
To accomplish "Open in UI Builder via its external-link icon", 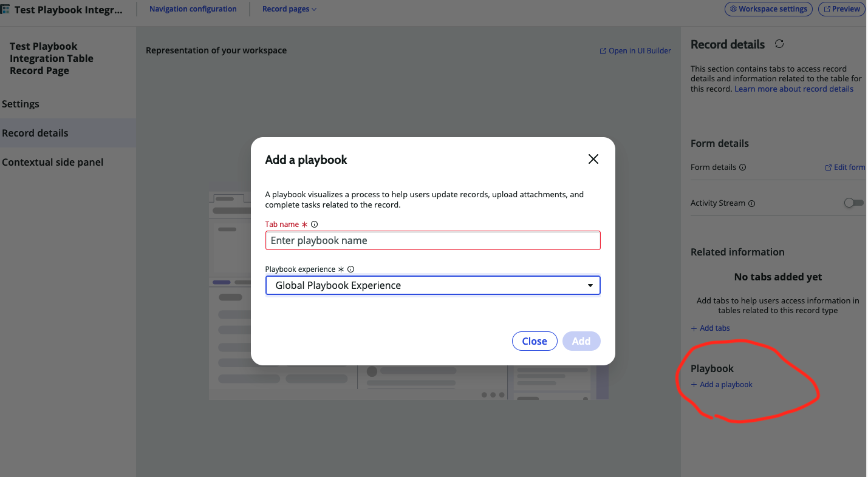I will [x=603, y=50].
